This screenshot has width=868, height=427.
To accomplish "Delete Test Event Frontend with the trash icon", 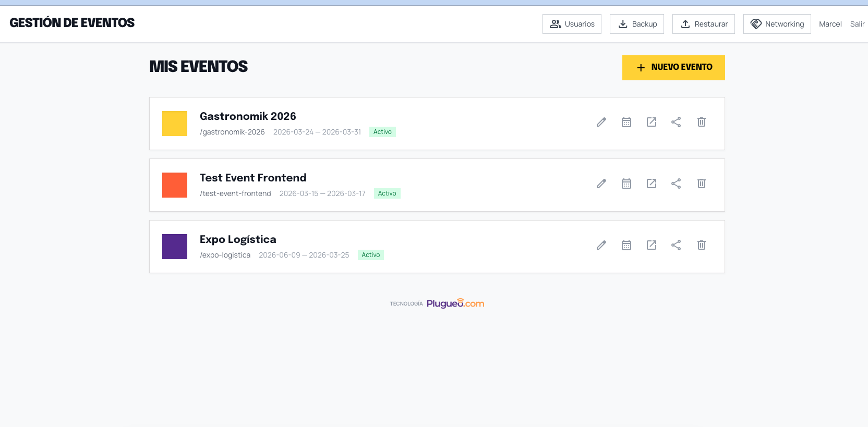I will click(702, 184).
